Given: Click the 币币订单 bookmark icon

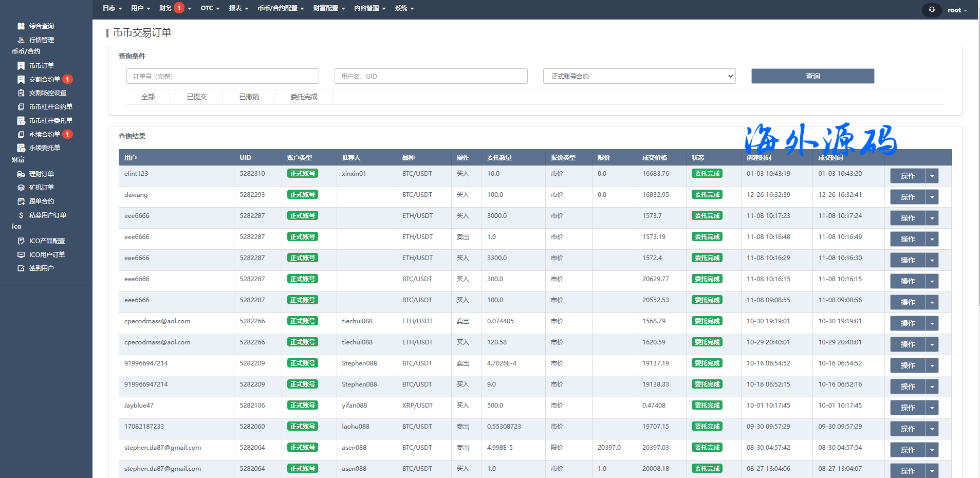Looking at the screenshot, I should [21, 66].
